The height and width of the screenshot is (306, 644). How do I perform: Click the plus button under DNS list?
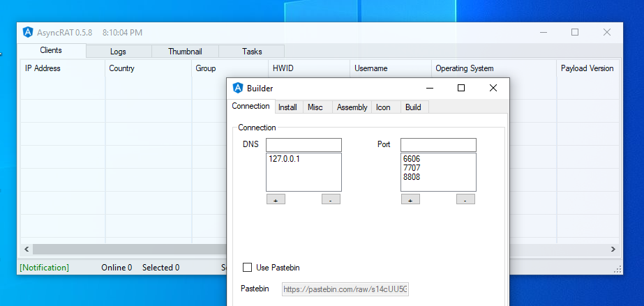tap(275, 199)
